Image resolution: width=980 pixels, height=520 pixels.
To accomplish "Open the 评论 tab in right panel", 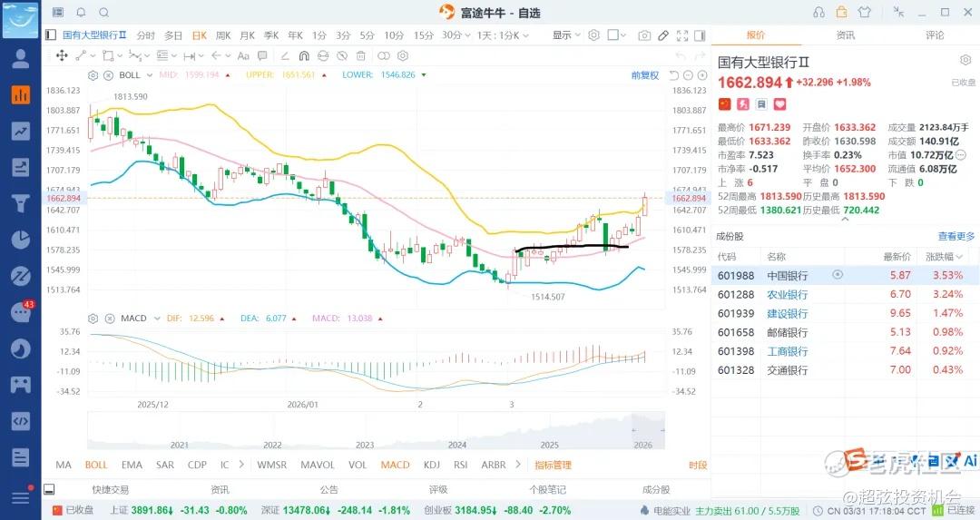I will pos(935,35).
